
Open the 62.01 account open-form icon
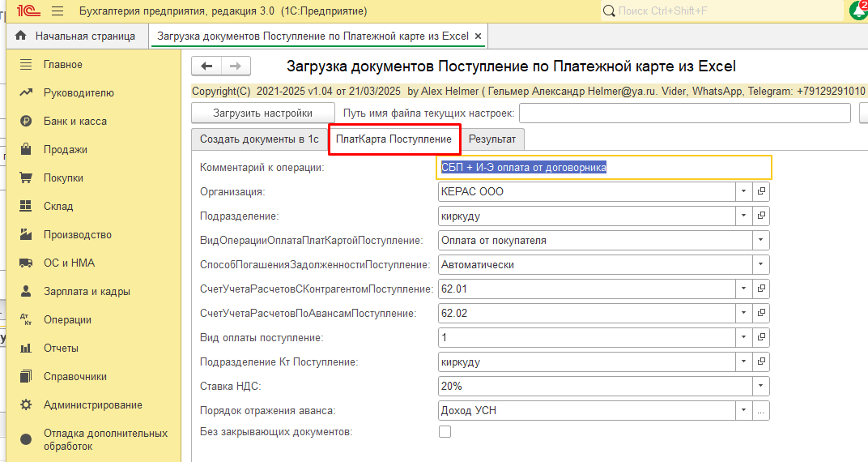(x=761, y=289)
